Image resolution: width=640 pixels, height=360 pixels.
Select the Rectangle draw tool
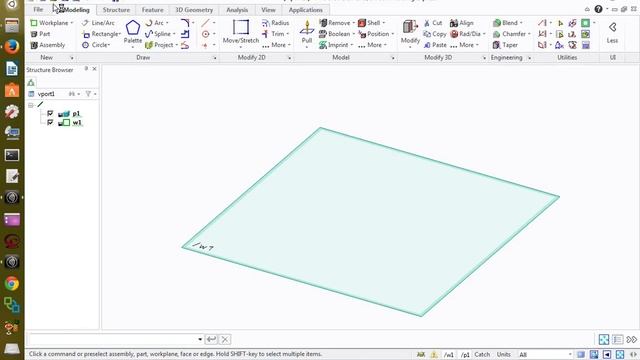click(x=101, y=34)
